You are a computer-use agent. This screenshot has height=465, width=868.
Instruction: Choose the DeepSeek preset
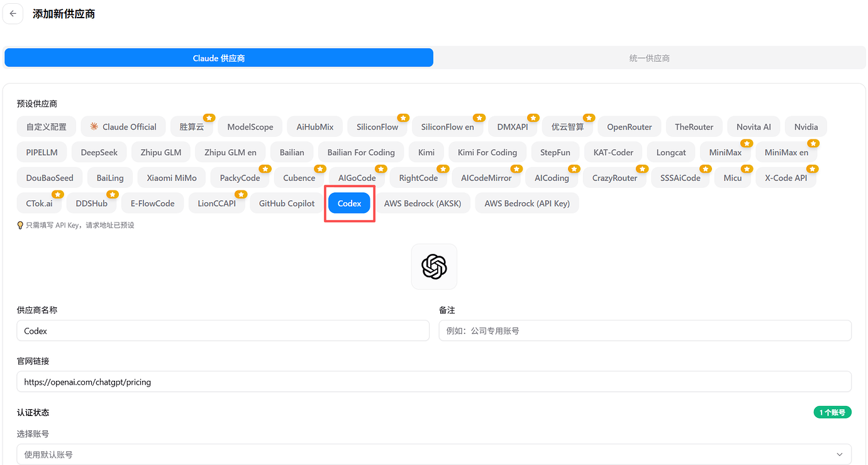[x=99, y=152]
